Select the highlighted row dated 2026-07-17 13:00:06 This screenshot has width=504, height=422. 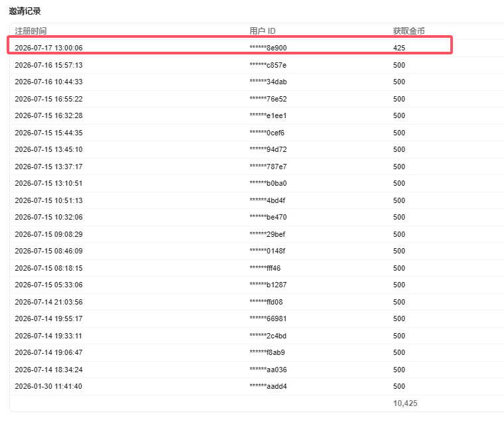pyautogui.click(x=230, y=45)
